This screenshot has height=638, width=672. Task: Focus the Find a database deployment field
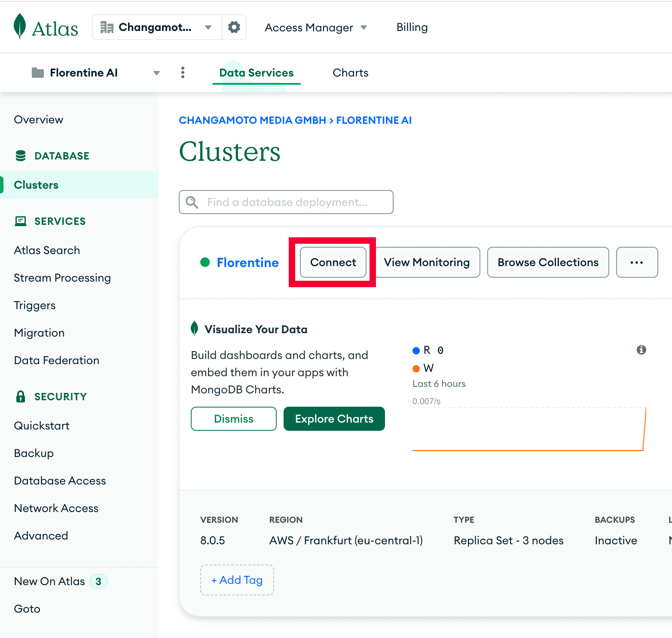(x=286, y=202)
